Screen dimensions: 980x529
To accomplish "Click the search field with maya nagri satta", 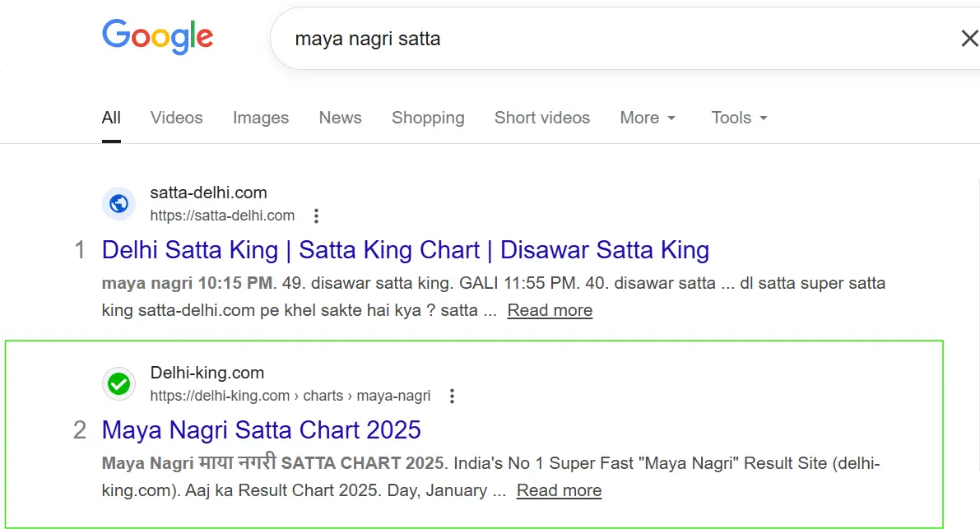I will (x=576, y=39).
